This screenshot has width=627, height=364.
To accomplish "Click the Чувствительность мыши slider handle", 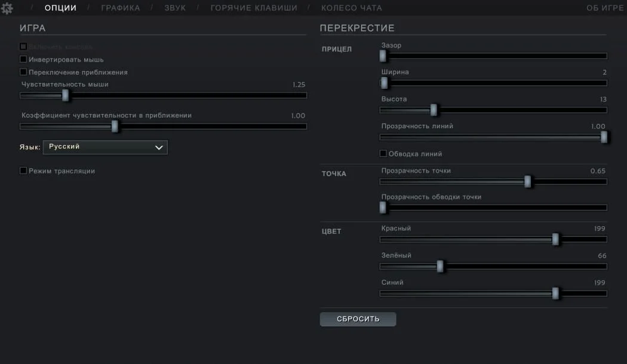I will point(65,95).
